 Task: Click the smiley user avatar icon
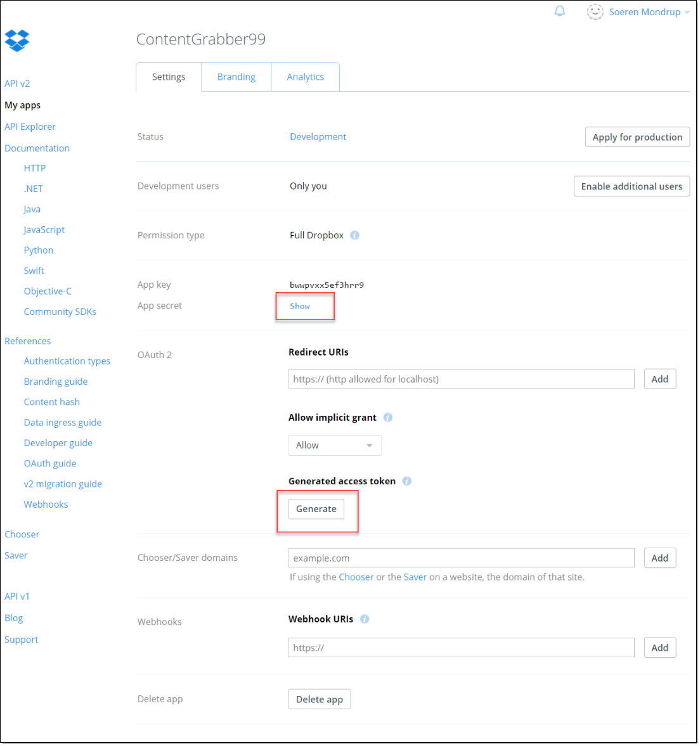[x=595, y=12]
